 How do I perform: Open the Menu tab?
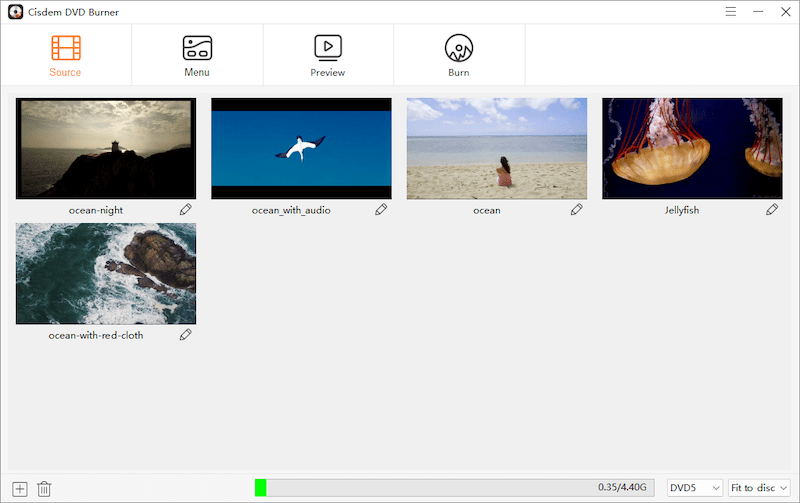click(197, 55)
